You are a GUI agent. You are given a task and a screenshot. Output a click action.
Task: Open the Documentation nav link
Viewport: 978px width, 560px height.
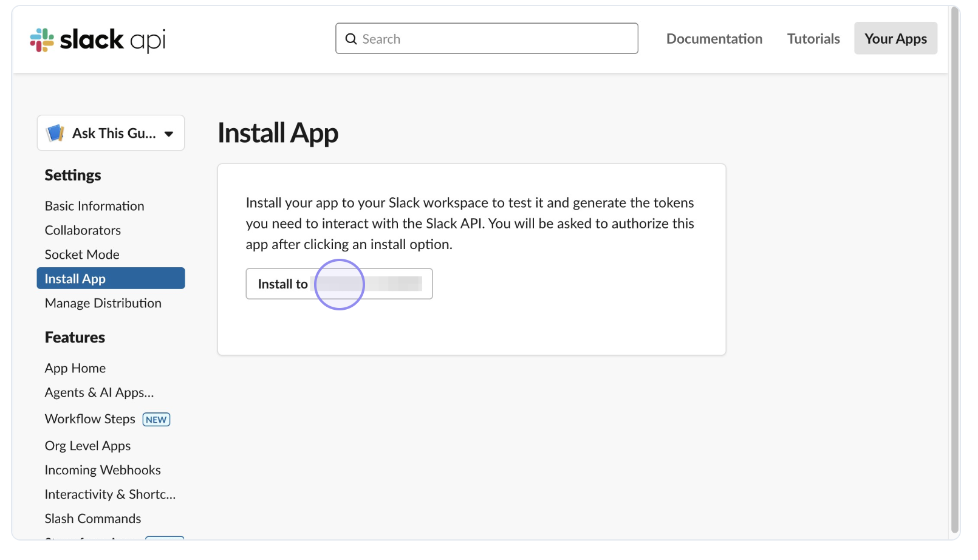714,39
